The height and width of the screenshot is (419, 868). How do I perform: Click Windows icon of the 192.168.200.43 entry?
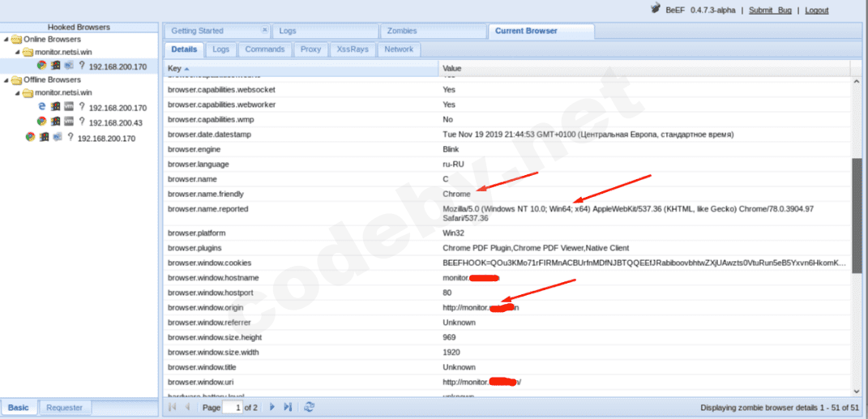point(55,122)
